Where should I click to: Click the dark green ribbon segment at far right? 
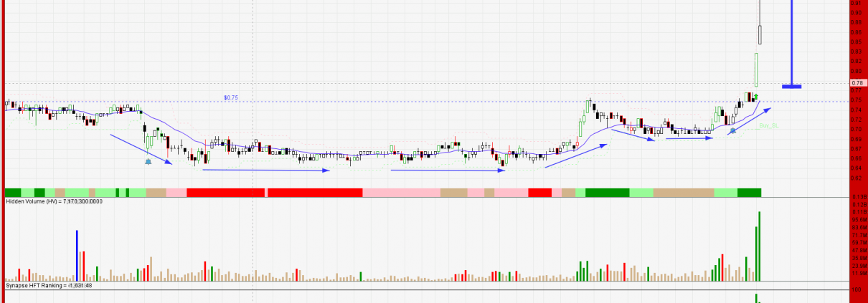[x=749, y=193]
